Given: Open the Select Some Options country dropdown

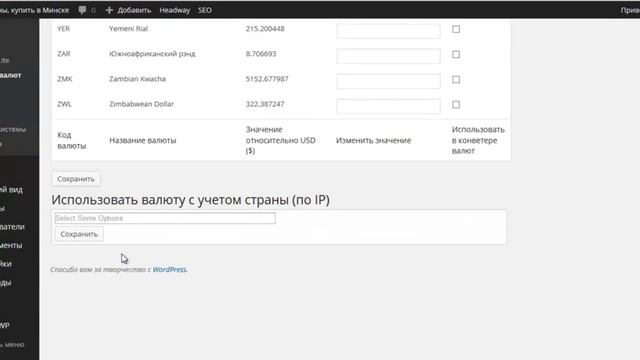Looking at the screenshot, I should [165, 218].
